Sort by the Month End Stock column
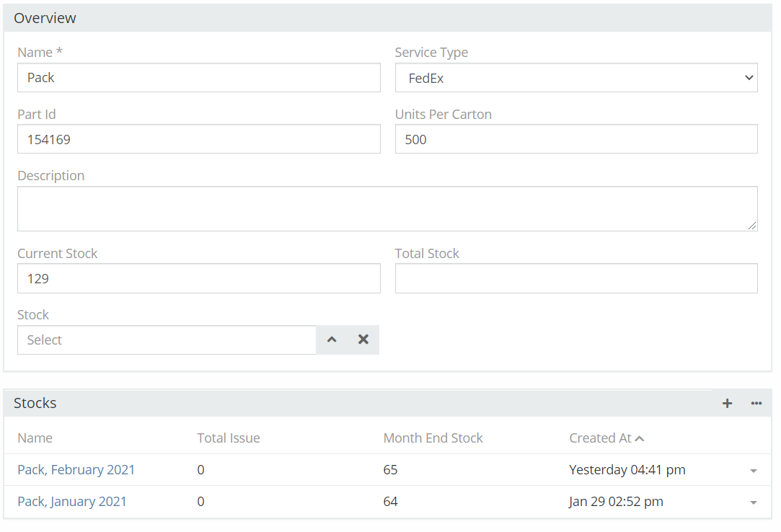The image size is (781, 532). (x=433, y=438)
